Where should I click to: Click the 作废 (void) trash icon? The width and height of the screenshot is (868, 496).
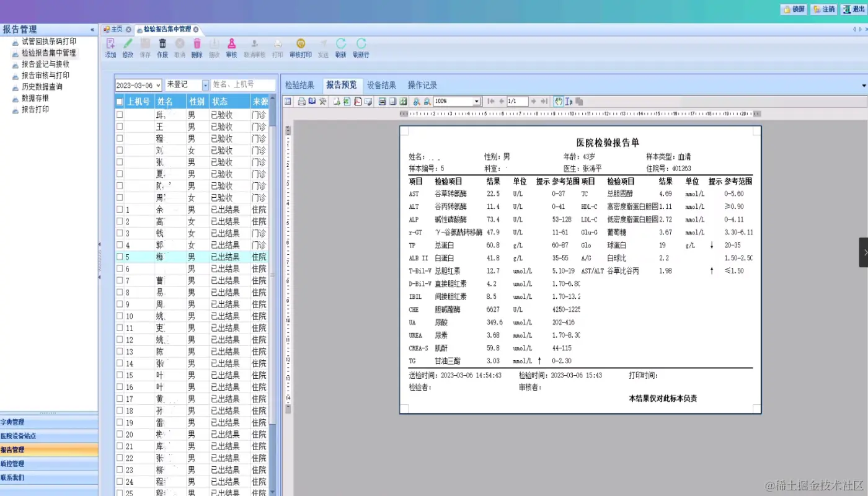pos(162,43)
